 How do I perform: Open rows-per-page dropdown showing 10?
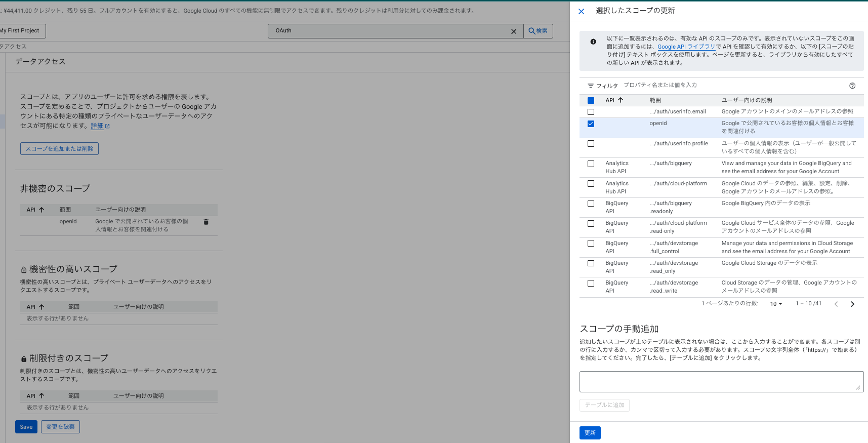tap(776, 304)
